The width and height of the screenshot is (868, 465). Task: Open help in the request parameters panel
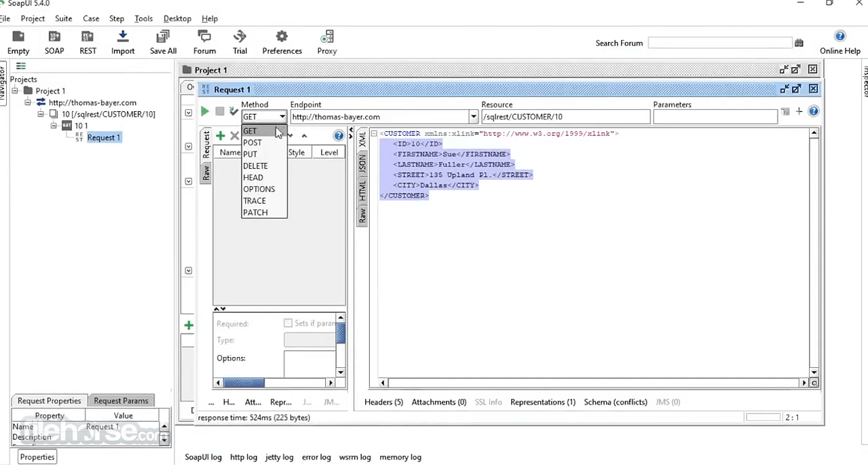point(339,136)
